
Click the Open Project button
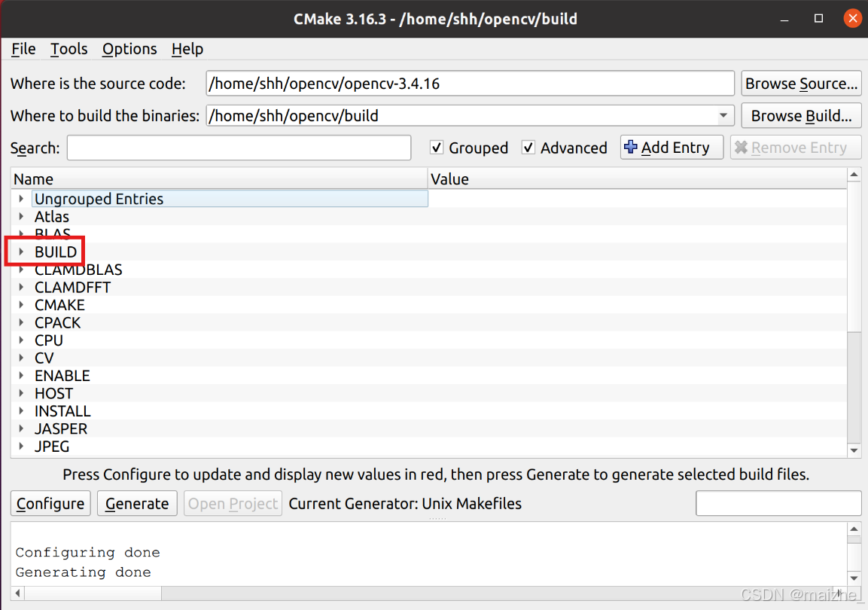(233, 504)
